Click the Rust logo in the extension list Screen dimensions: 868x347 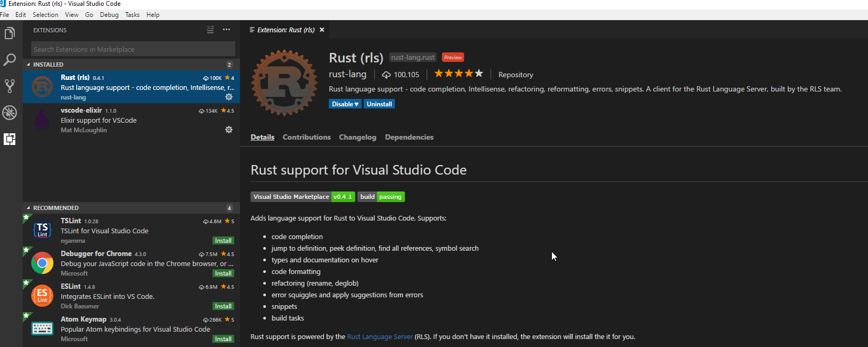42,87
